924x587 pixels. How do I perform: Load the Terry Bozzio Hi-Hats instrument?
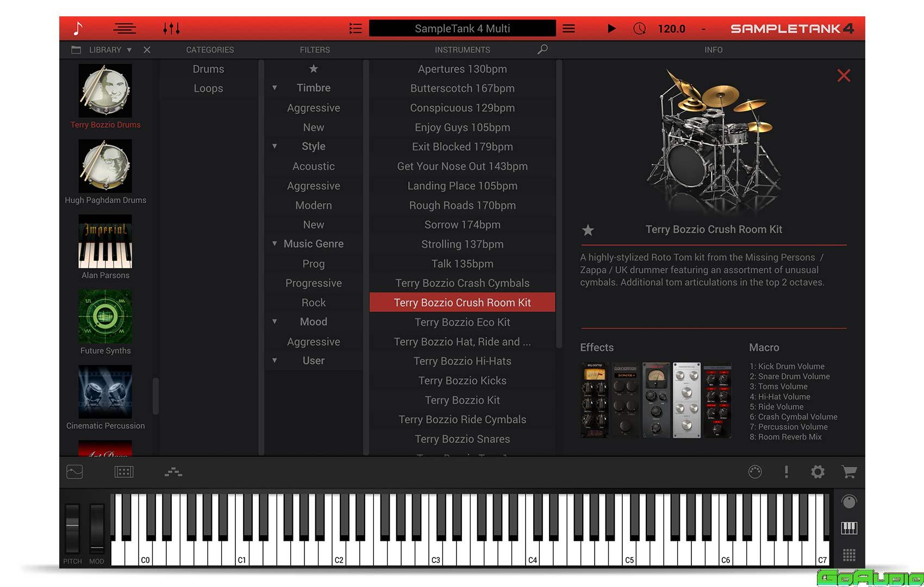tap(463, 361)
